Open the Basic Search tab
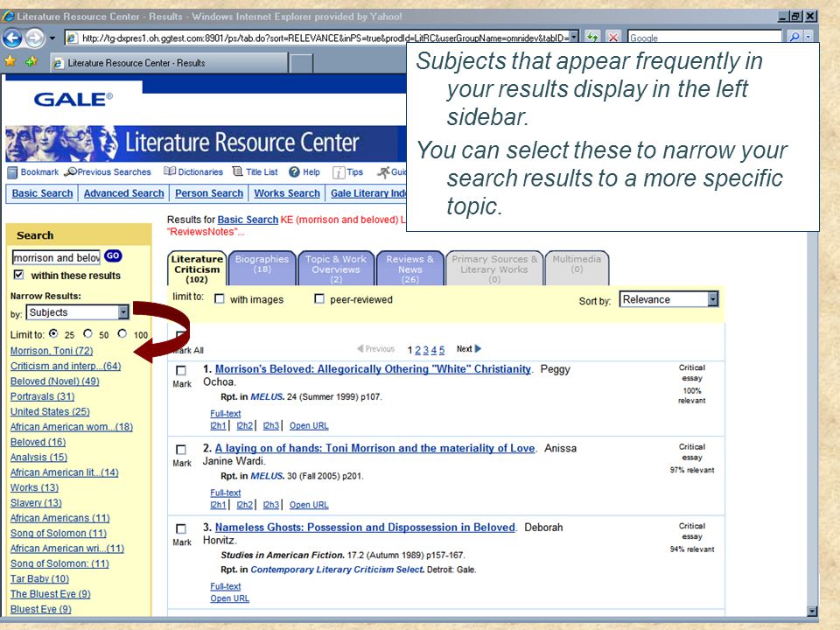This screenshot has width=840, height=630. pyautogui.click(x=42, y=193)
